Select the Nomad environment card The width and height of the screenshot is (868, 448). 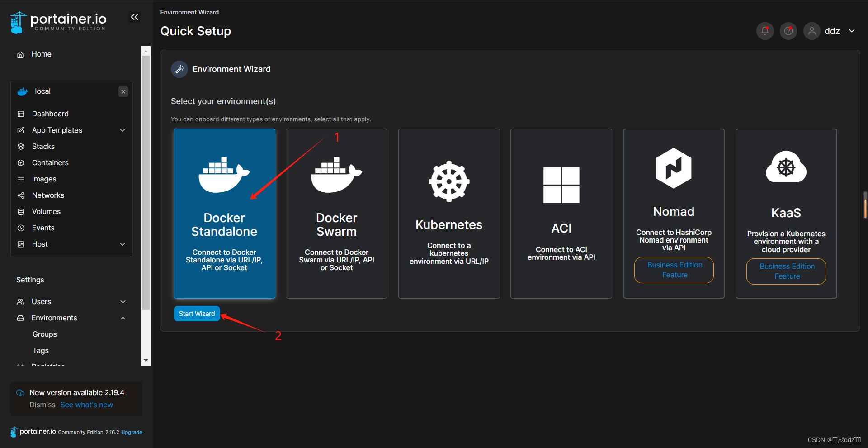coord(674,214)
